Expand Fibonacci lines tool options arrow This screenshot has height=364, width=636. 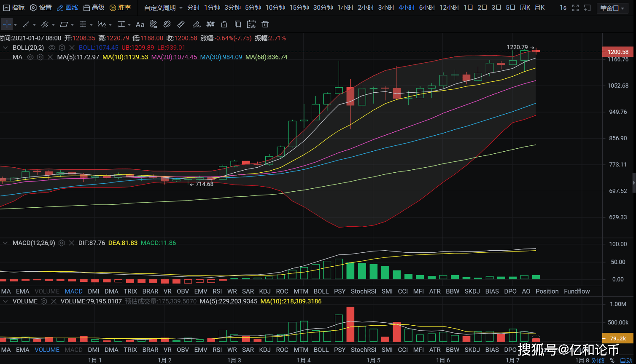coord(91,25)
